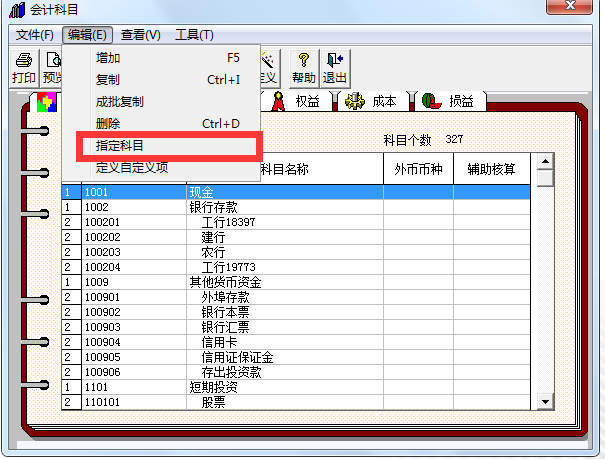This screenshot has width=605, height=459.
Task: Click the scrollbar down arrow
Action: (545, 402)
